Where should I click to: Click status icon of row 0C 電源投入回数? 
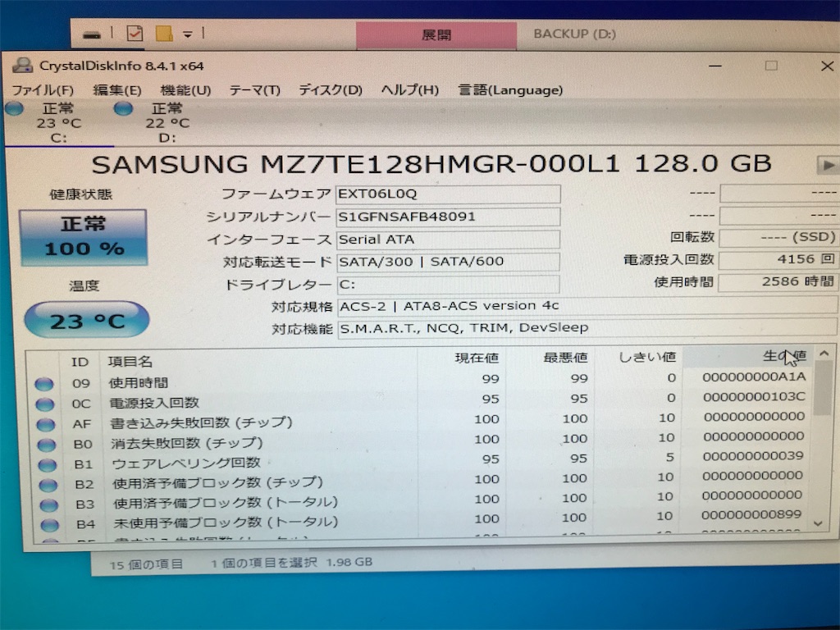tap(45, 404)
